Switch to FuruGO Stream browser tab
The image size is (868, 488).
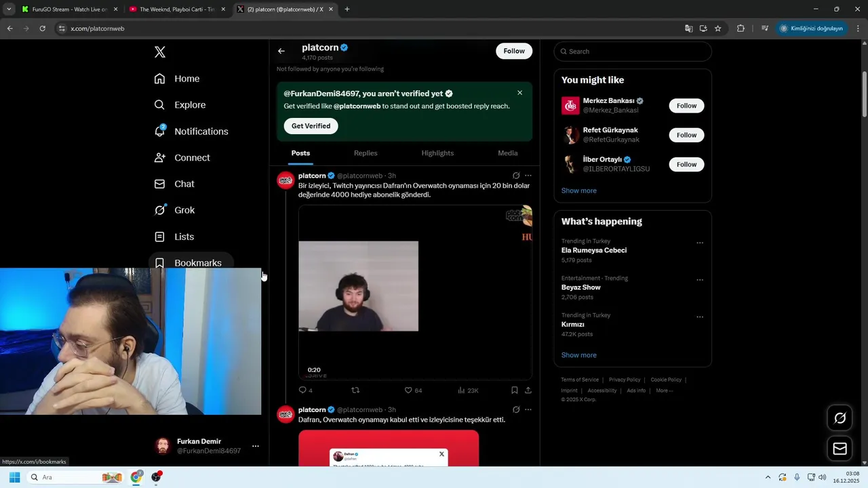(x=69, y=9)
